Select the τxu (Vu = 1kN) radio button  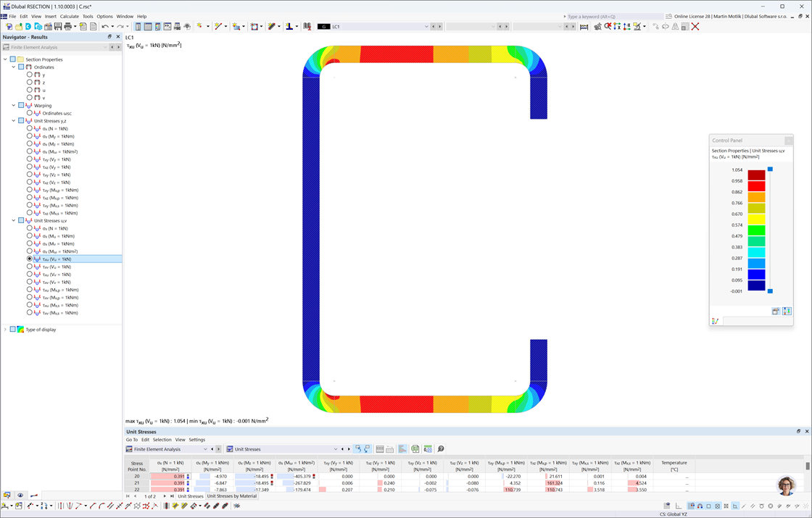(x=30, y=259)
